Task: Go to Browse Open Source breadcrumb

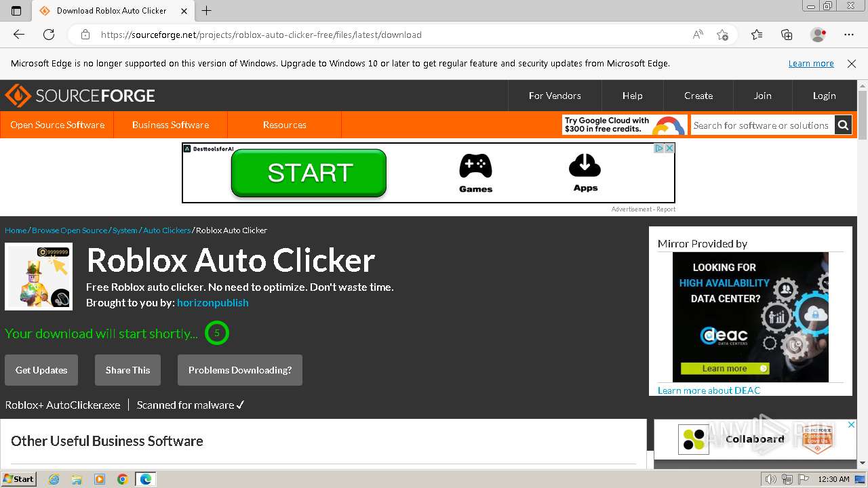Action: tap(70, 230)
